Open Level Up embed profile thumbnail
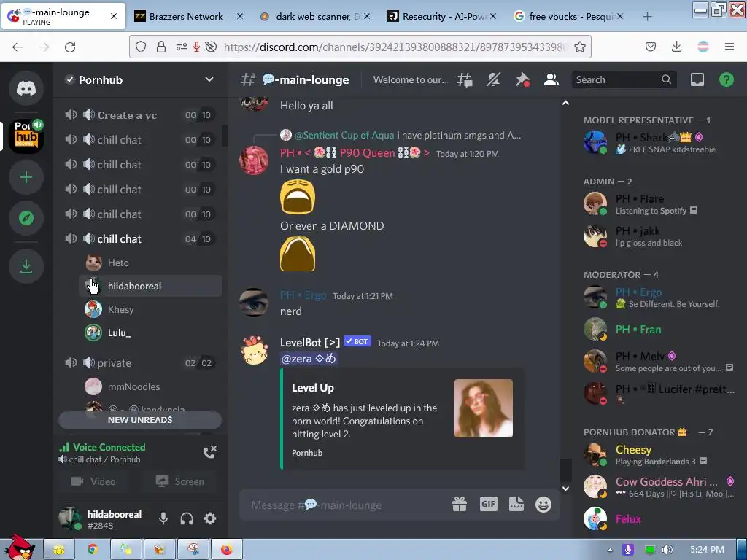 (484, 408)
